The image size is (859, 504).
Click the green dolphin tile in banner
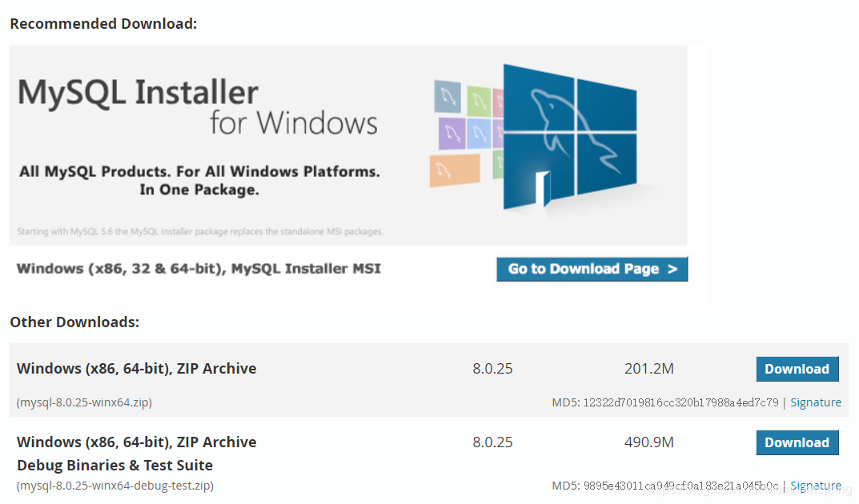[479, 101]
